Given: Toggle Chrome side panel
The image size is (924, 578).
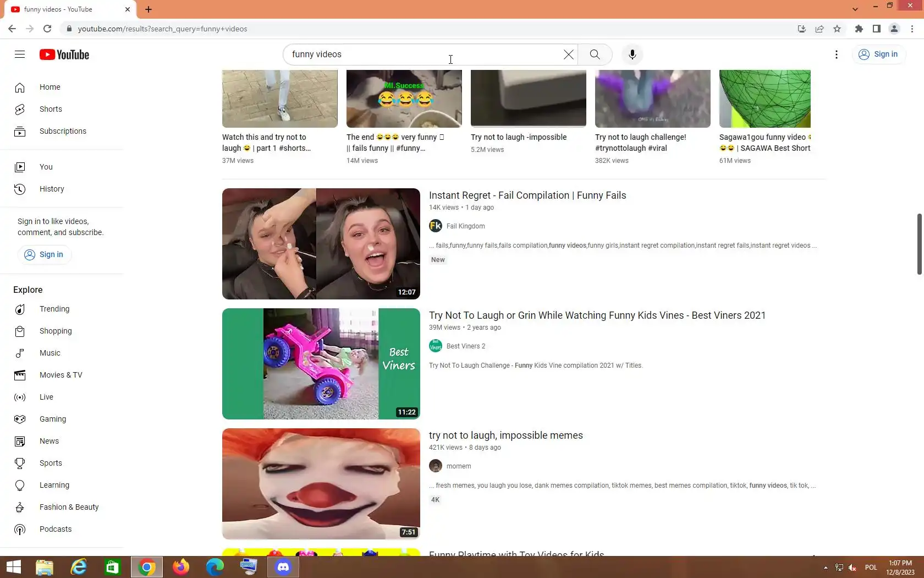Looking at the screenshot, I should [x=877, y=29].
